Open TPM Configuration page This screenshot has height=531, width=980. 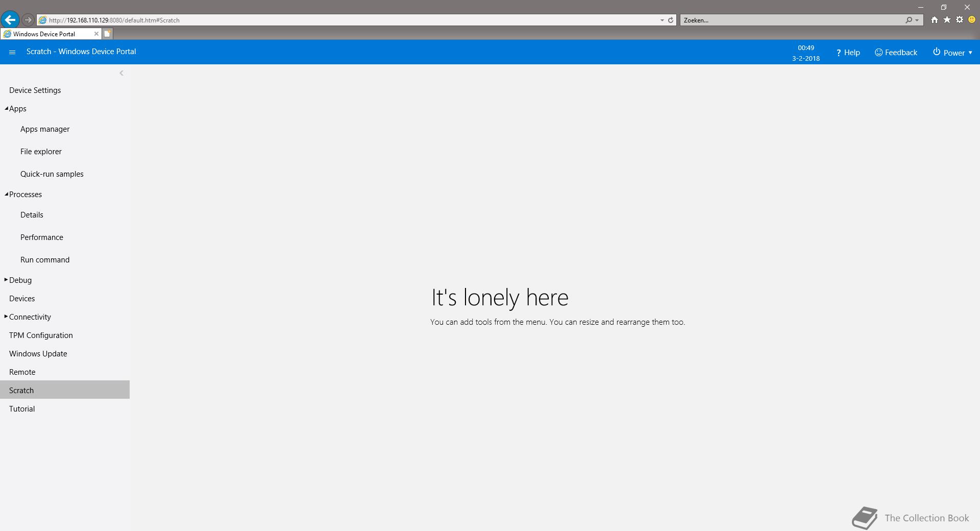click(x=41, y=335)
